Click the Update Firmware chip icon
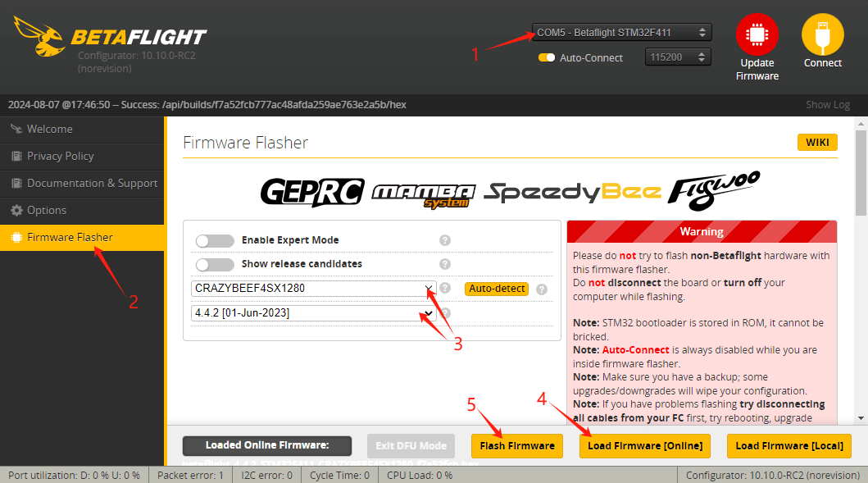 pyautogui.click(x=757, y=34)
